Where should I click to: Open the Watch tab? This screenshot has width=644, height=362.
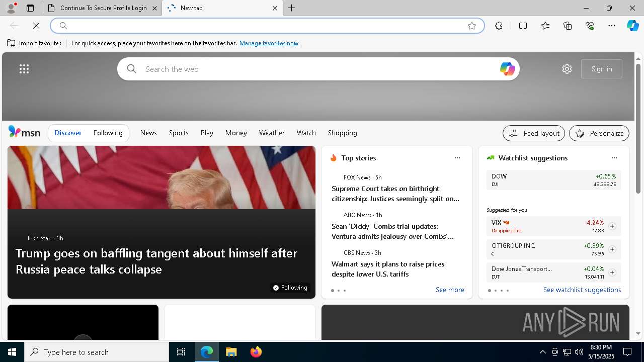[x=306, y=133]
